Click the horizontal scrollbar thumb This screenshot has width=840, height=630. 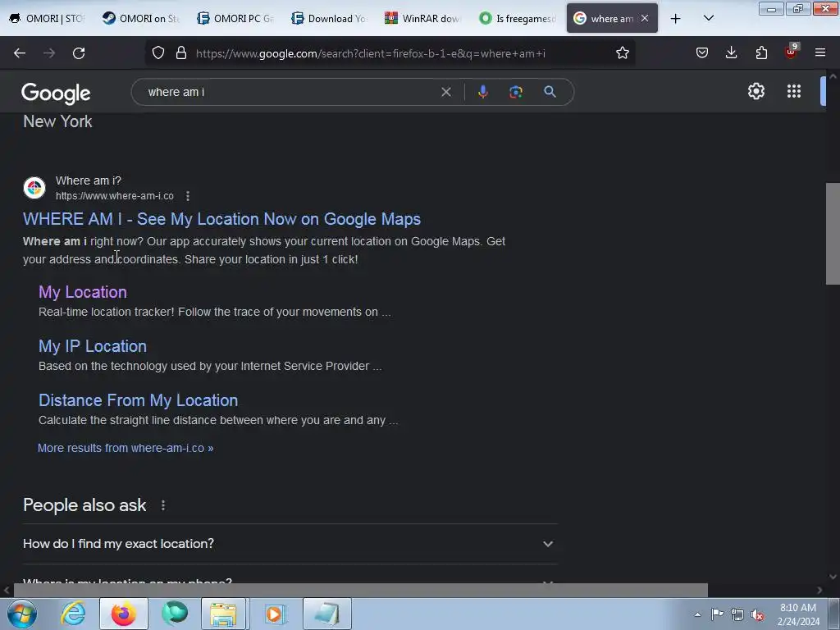click(361, 591)
